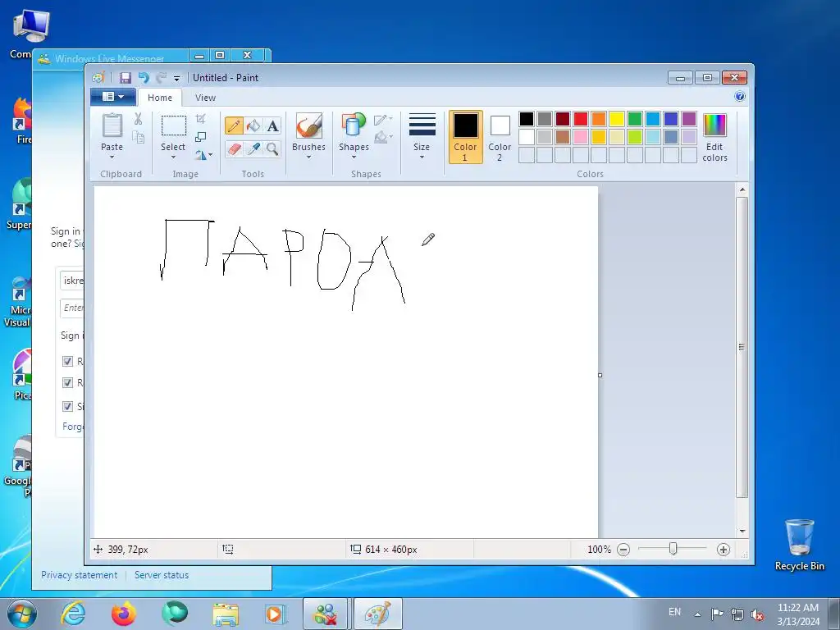Screen dimensions: 840x630
Task: Select the Color 1 button
Action: point(466,137)
